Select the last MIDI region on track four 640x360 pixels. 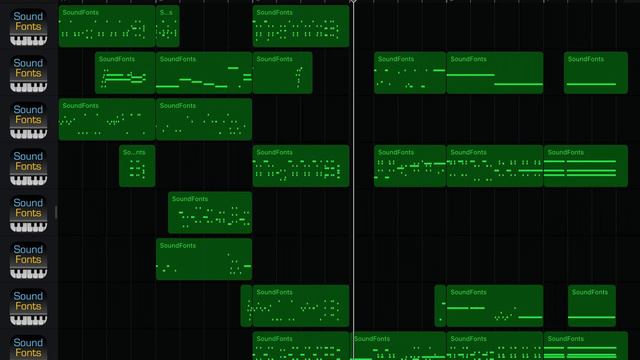pyautogui.click(x=586, y=166)
